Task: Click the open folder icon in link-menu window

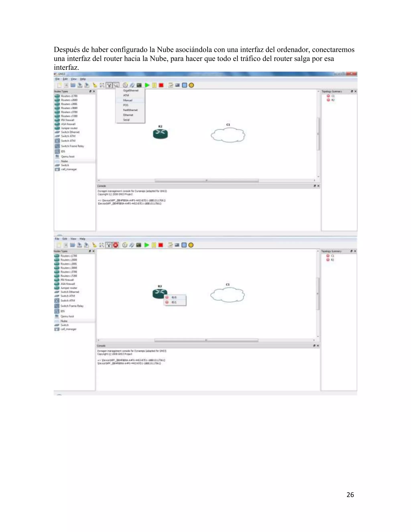Action: 73,85
